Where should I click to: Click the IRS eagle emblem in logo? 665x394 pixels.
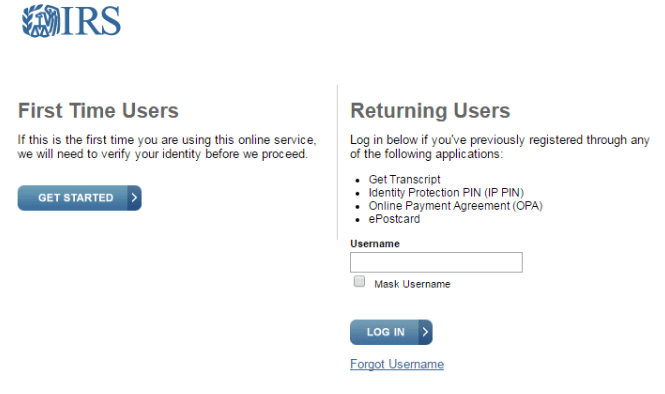click(41, 21)
